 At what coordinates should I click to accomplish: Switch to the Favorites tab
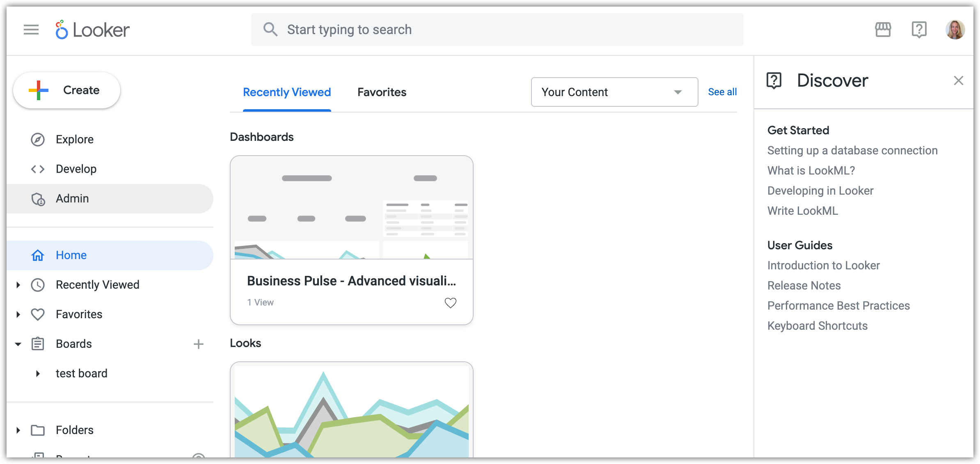pos(382,92)
